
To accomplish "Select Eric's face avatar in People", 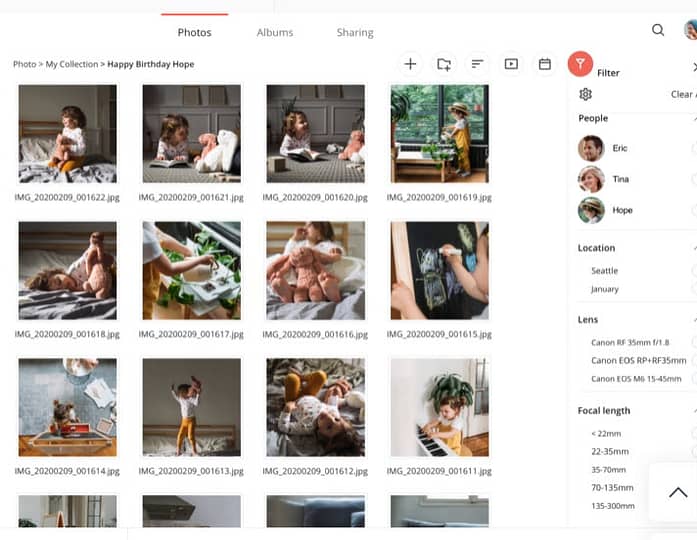I will pos(591,148).
